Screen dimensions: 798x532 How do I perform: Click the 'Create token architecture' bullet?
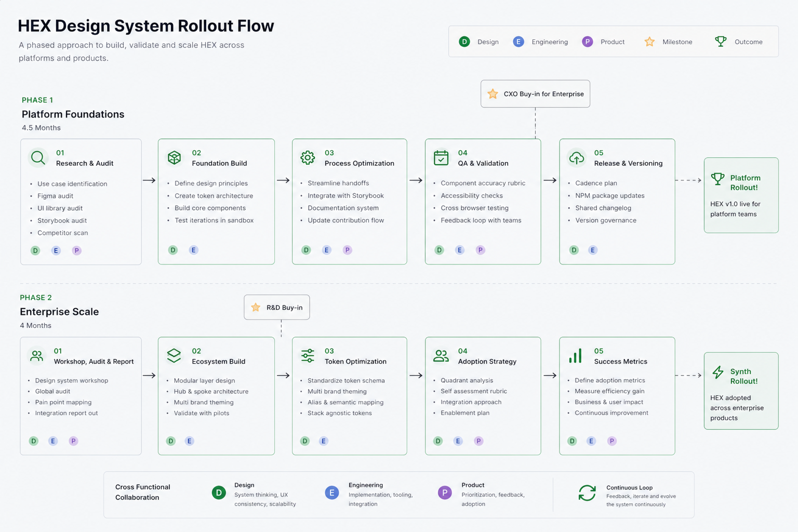click(x=214, y=196)
